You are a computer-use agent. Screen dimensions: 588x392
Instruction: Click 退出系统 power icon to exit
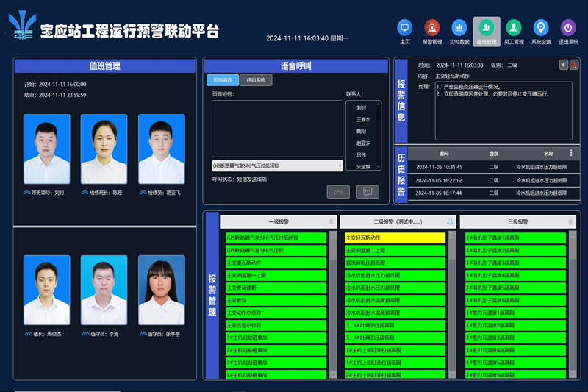pyautogui.click(x=568, y=29)
